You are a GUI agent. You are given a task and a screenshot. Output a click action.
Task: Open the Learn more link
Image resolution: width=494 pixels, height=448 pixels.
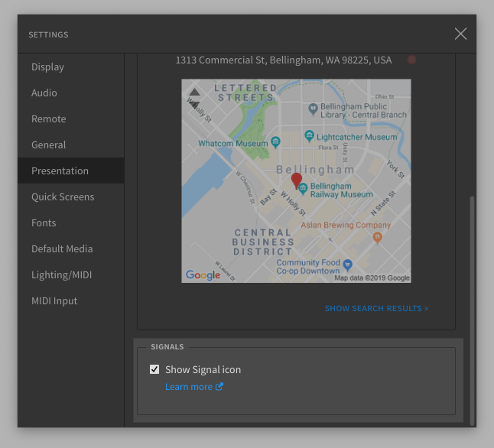(189, 387)
